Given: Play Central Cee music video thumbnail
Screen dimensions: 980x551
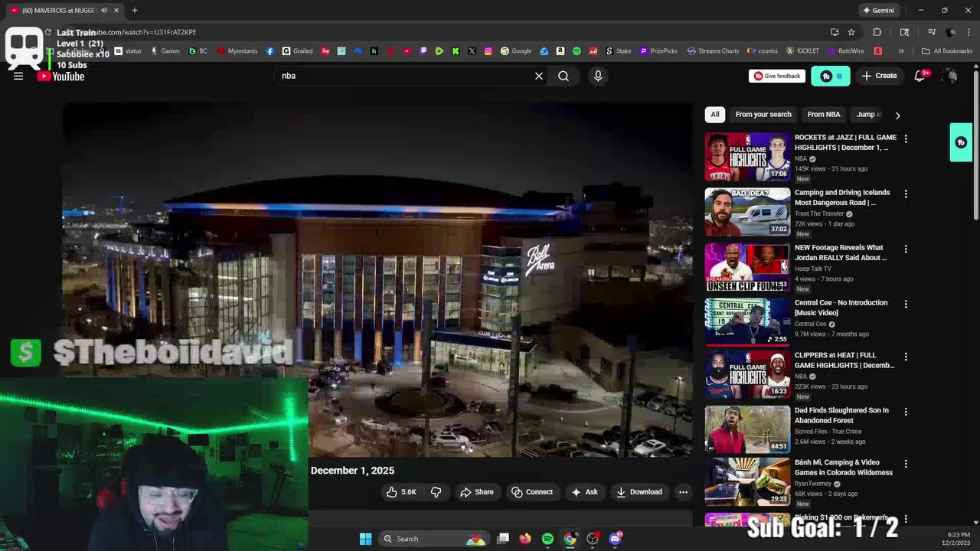Looking at the screenshot, I should (x=747, y=321).
